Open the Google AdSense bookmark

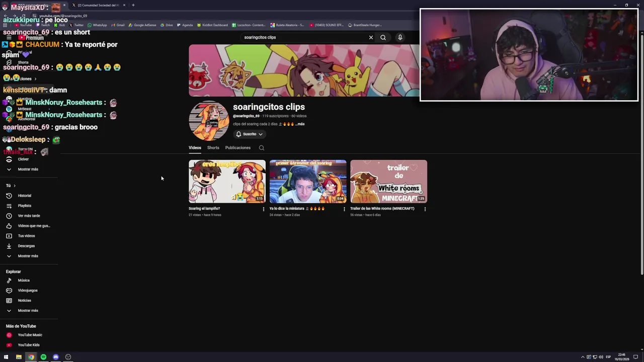[x=142, y=25]
